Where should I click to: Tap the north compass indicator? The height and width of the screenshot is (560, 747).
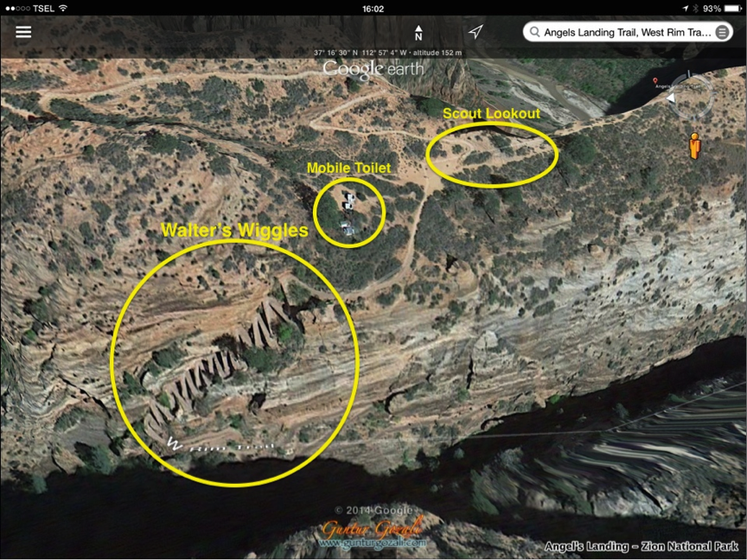point(418,32)
